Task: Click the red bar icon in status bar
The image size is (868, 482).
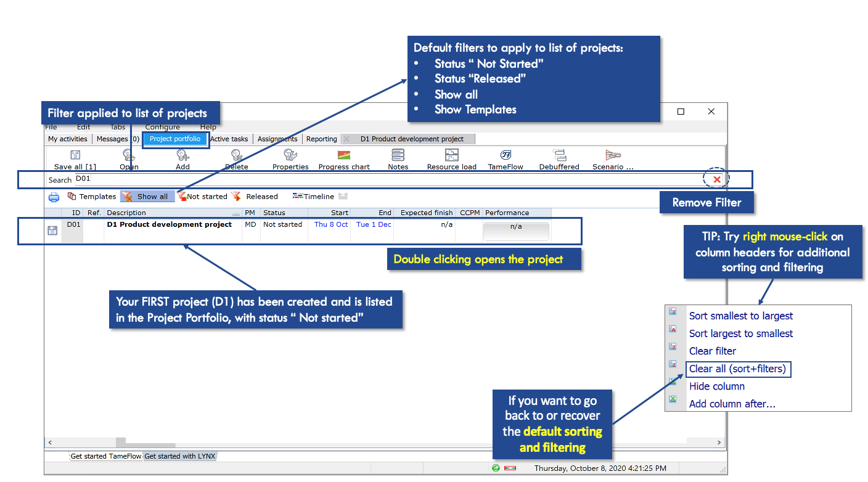Action: tap(510, 468)
